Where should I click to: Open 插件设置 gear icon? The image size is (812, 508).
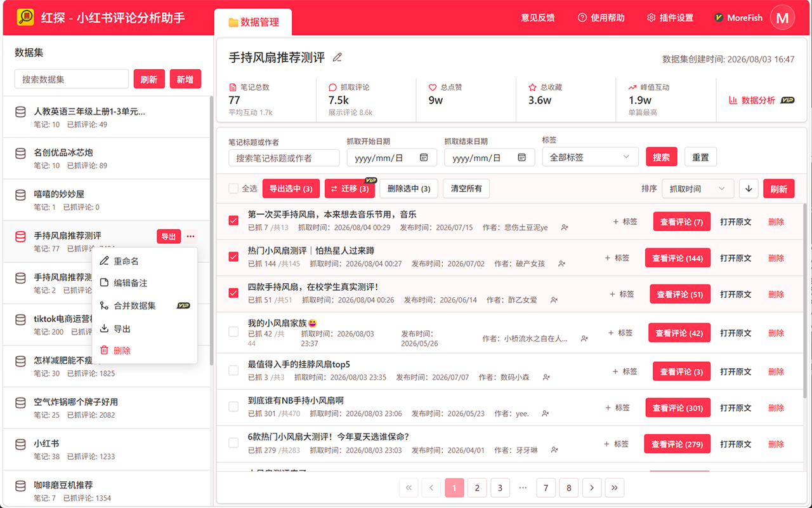tap(651, 18)
